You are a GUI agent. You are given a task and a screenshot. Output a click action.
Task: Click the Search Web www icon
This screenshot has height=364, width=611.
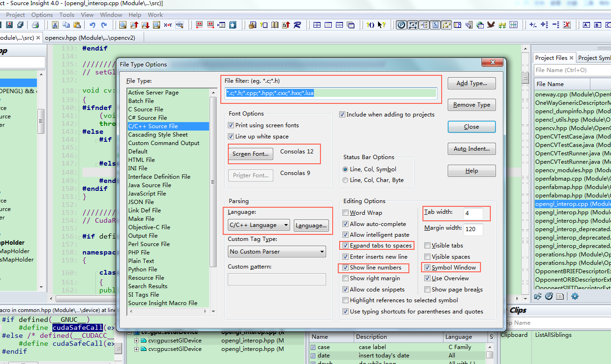click(179, 25)
